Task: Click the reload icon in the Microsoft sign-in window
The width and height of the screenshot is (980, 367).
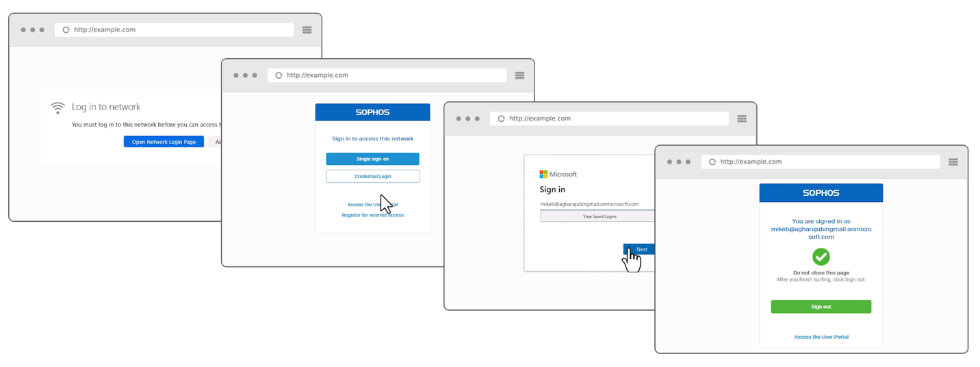Action: [501, 118]
